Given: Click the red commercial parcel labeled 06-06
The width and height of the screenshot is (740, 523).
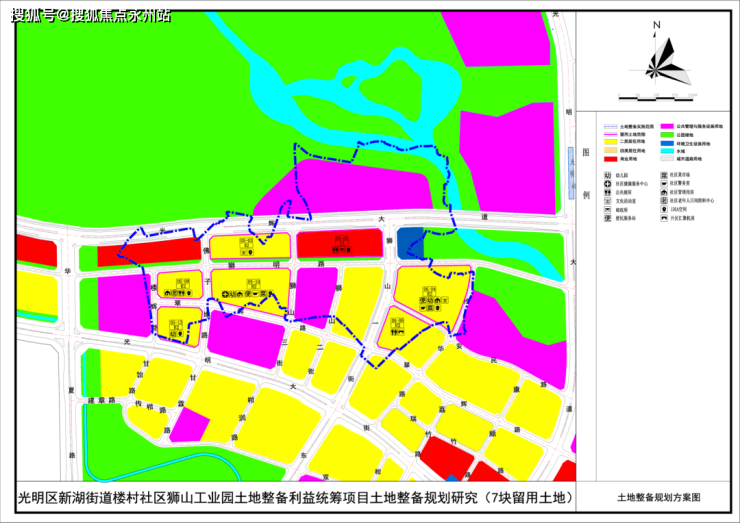Looking at the screenshot, I should click(x=340, y=244).
